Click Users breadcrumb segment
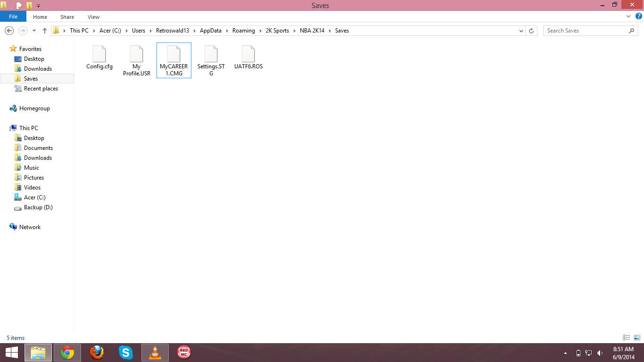The width and height of the screenshot is (644, 362). click(x=139, y=31)
